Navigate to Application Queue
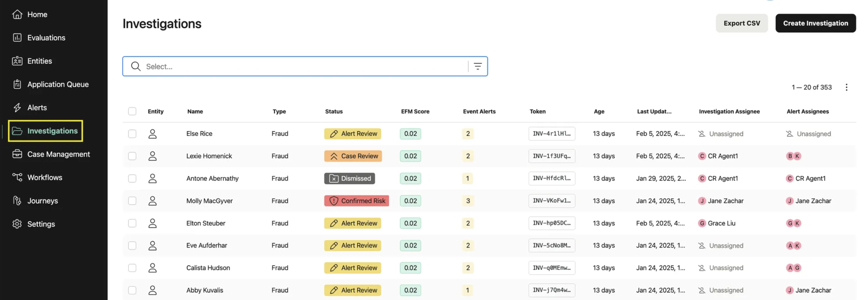Screen dimensions: 868x300 [58, 84]
